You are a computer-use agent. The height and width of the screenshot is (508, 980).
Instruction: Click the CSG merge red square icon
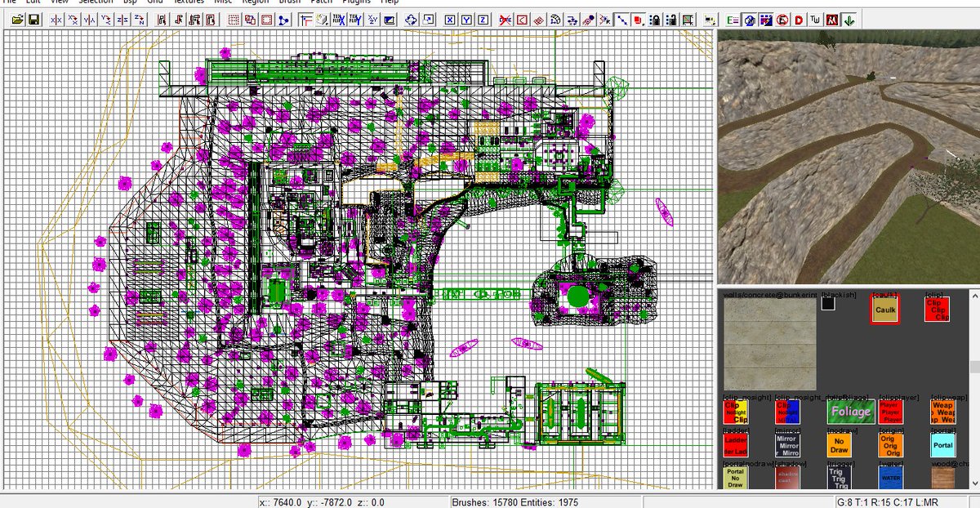click(266, 20)
